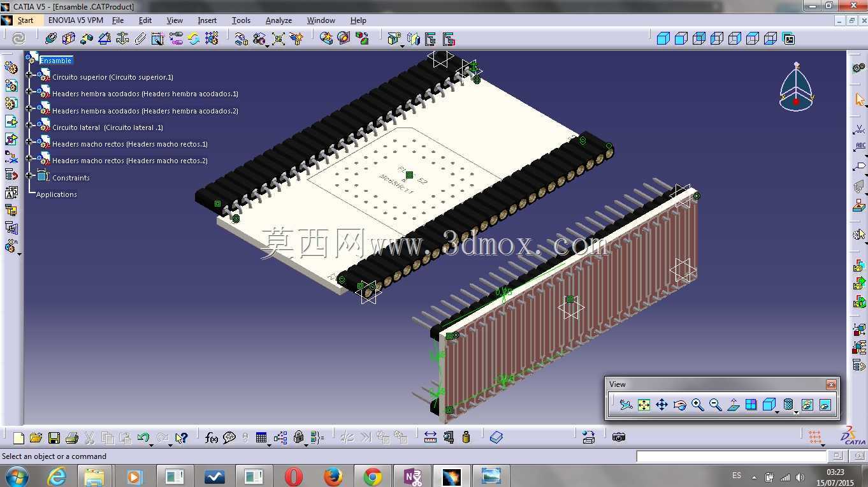Open the Tools menu
868x487 pixels.
click(241, 20)
